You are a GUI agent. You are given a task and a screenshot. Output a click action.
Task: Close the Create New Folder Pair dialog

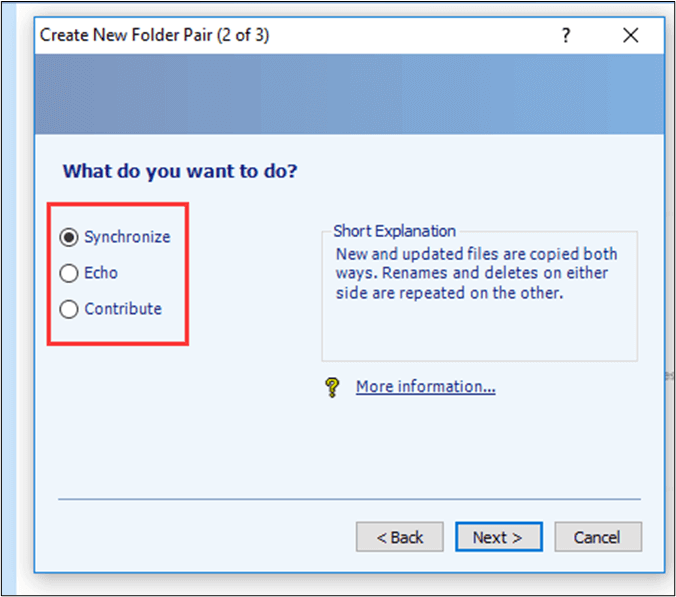click(630, 36)
